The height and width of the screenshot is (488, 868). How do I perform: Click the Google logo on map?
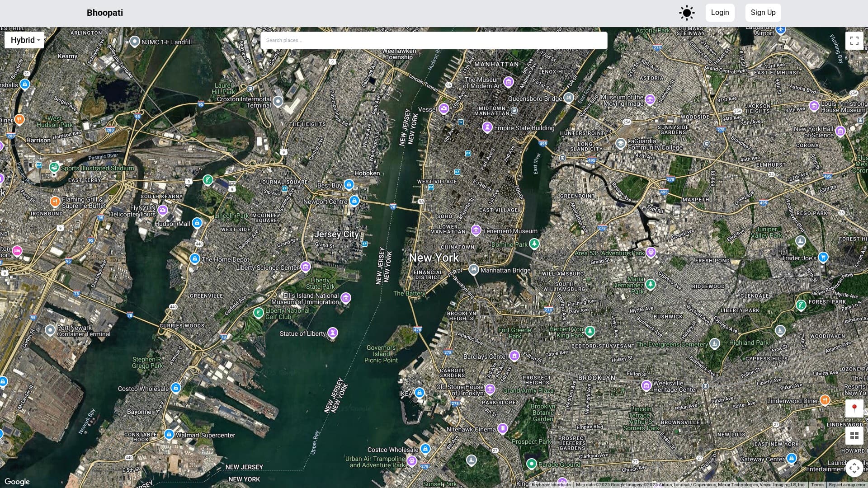point(17,482)
